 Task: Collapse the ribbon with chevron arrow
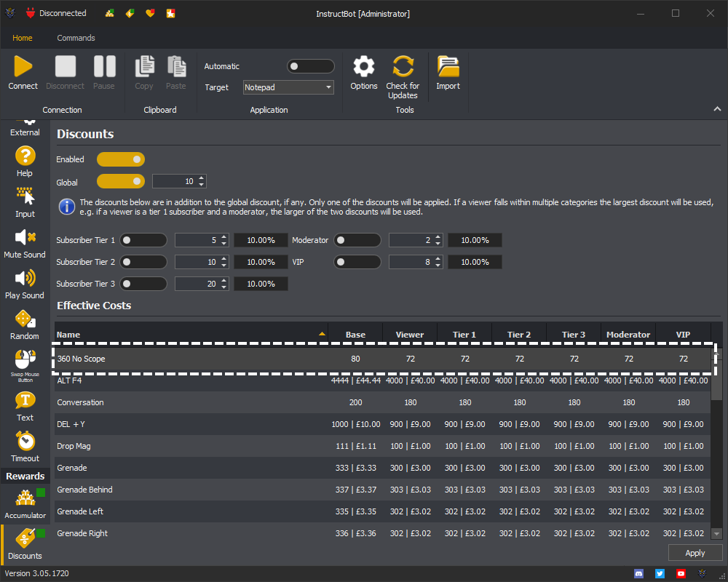pos(717,109)
